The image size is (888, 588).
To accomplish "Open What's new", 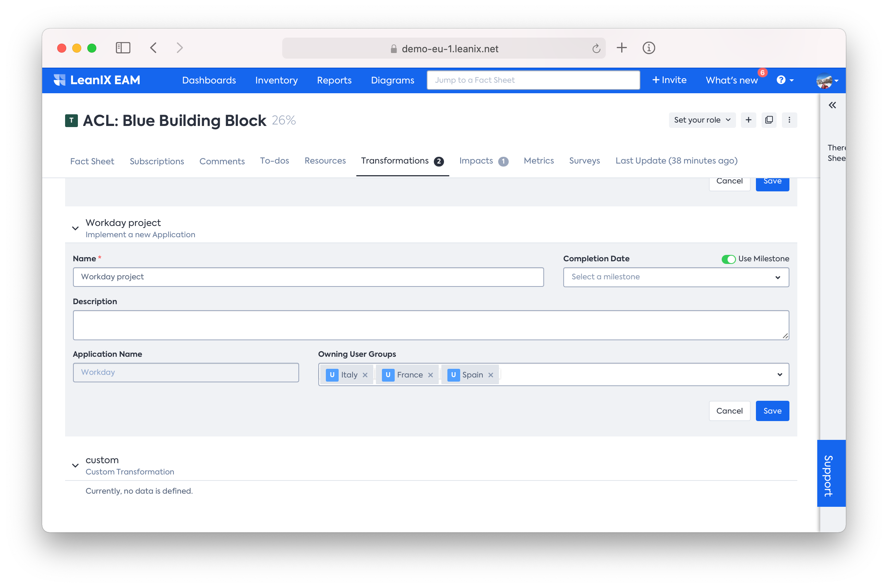I will point(731,80).
